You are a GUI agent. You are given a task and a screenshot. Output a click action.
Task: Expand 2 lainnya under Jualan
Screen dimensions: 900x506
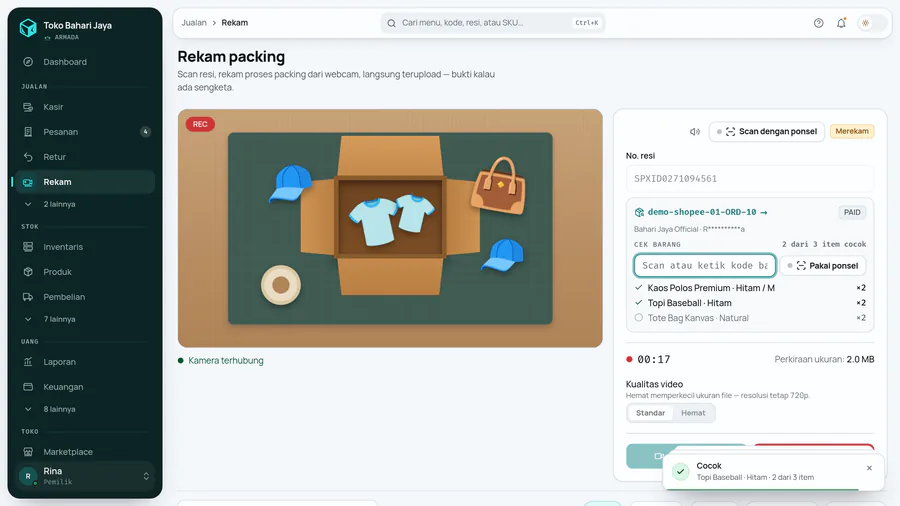(x=83, y=204)
